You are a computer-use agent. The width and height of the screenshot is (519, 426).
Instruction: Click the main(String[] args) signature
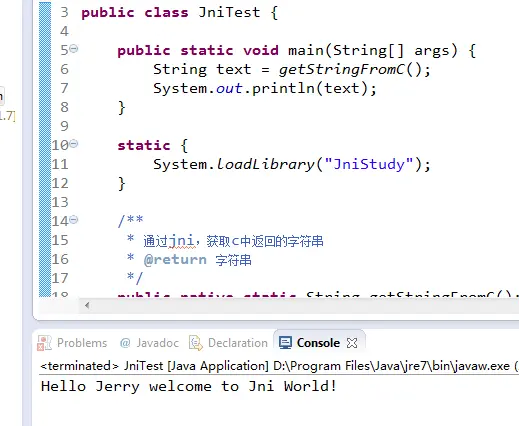click(x=373, y=51)
